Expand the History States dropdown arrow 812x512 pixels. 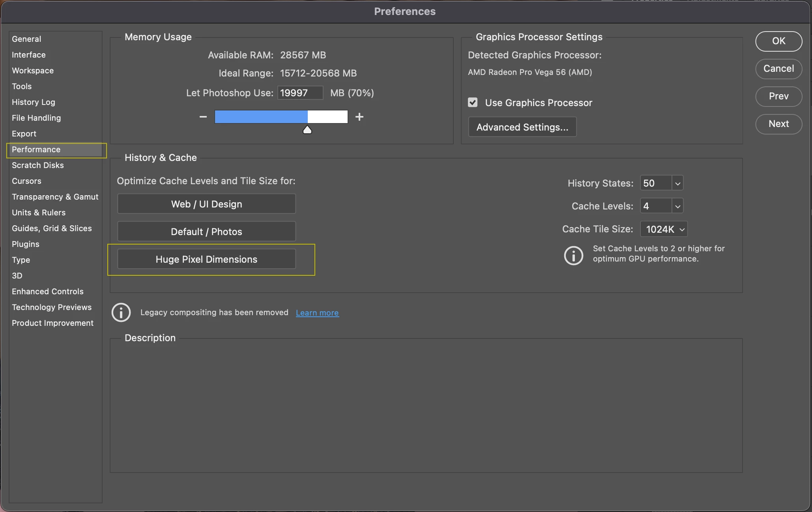(677, 183)
